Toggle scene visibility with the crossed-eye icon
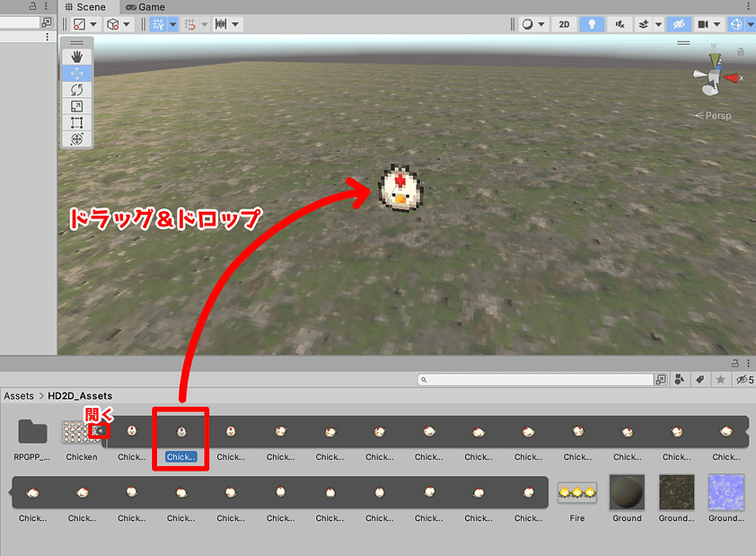The image size is (756, 556). [x=678, y=24]
